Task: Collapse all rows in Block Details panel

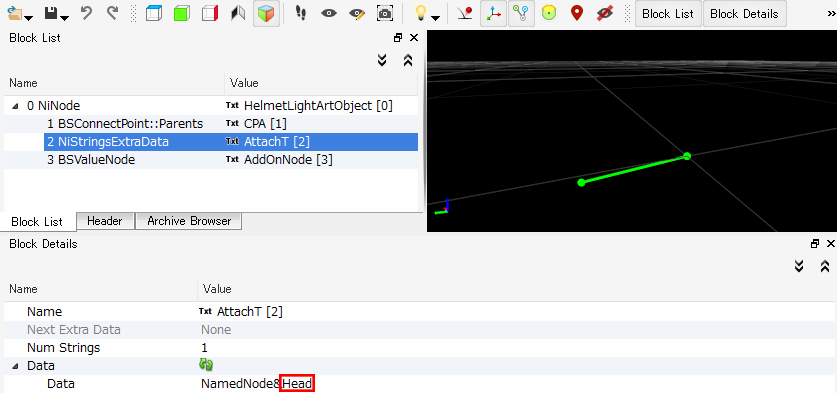Action: click(825, 266)
